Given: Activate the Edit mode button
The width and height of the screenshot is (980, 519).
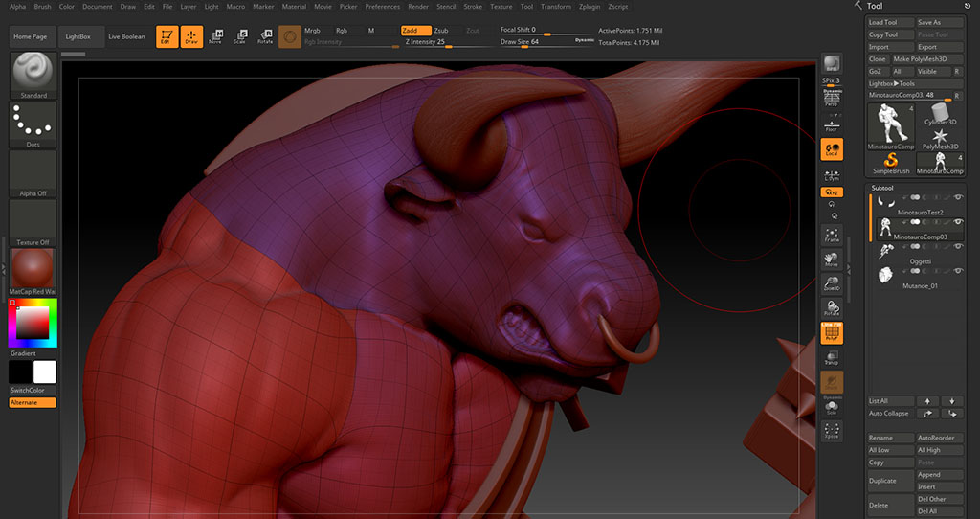Looking at the screenshot, I should coord(167,37).
